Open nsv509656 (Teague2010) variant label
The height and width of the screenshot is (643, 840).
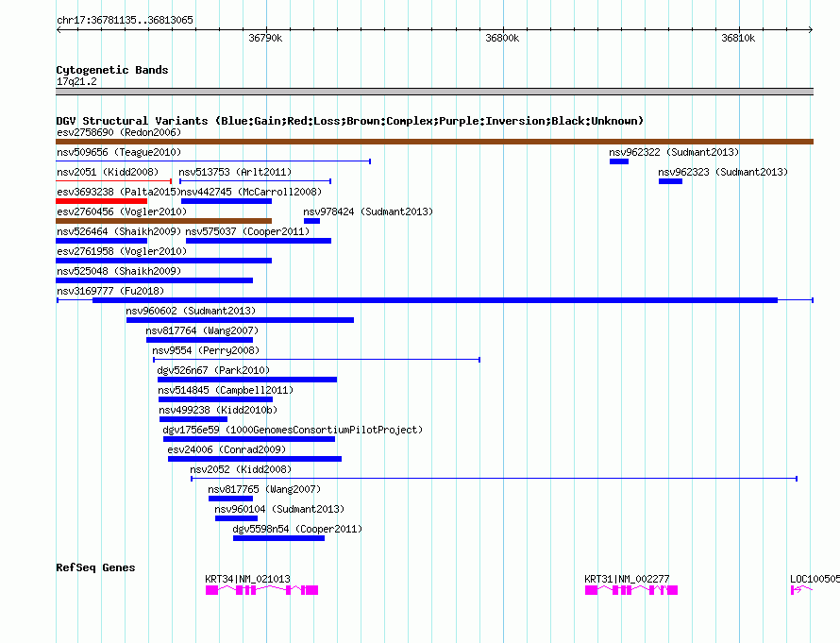[x=119, y=152]
